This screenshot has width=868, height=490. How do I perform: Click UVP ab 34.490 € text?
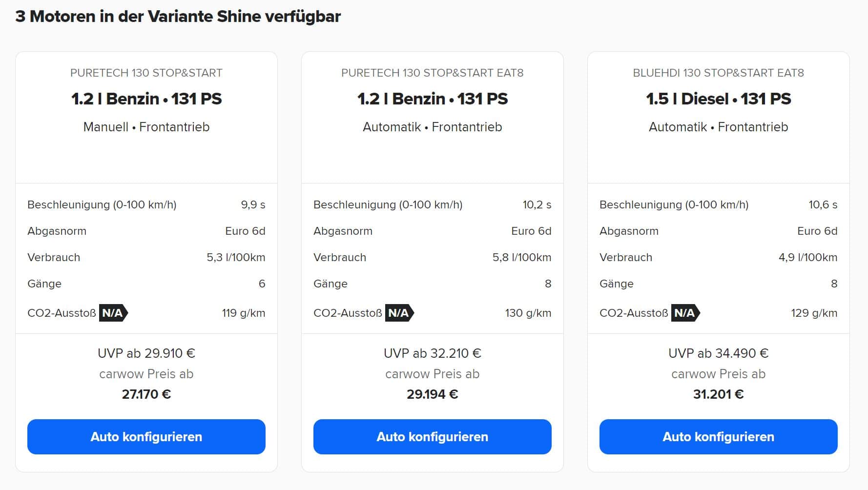719,353
